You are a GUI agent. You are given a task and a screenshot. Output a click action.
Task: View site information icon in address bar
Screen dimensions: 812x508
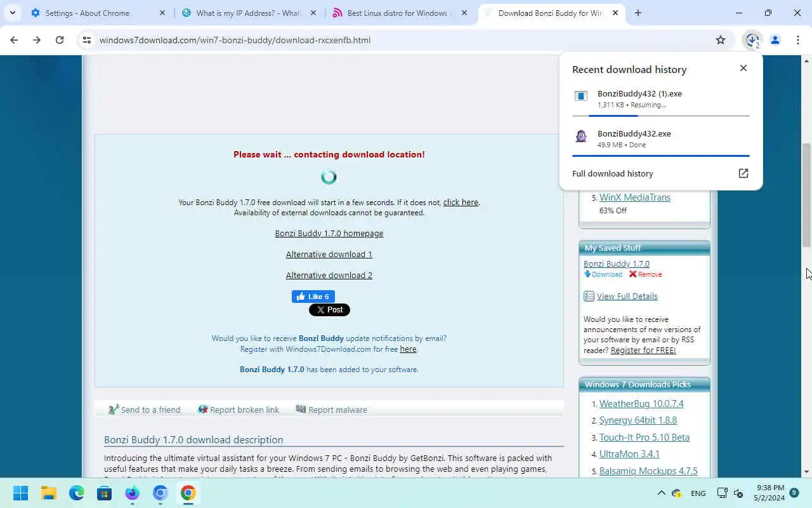tap(87, 40)
